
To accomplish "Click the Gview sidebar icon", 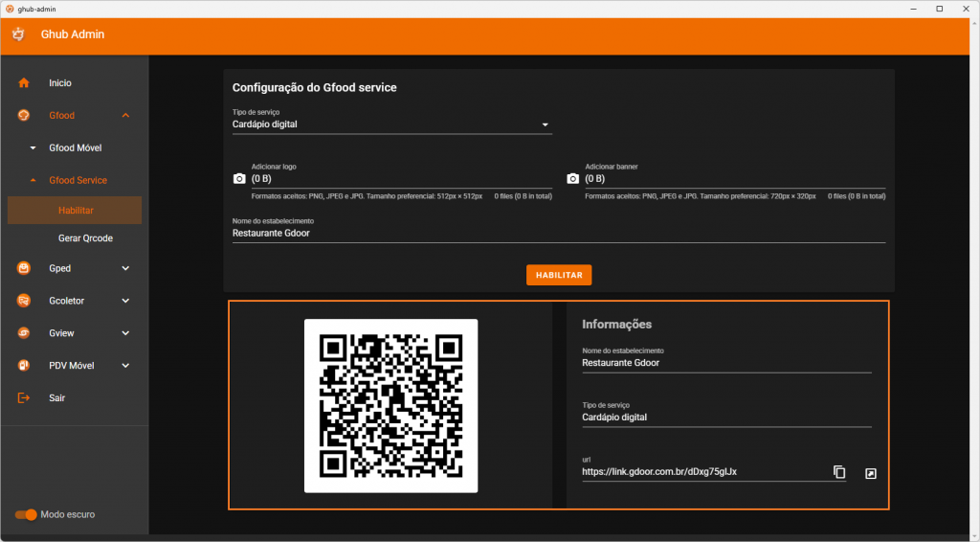I will (x=24, y=333).
